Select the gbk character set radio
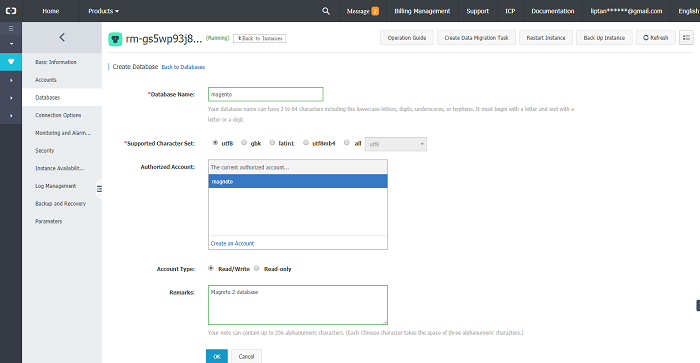 click(x=244, y=142)
